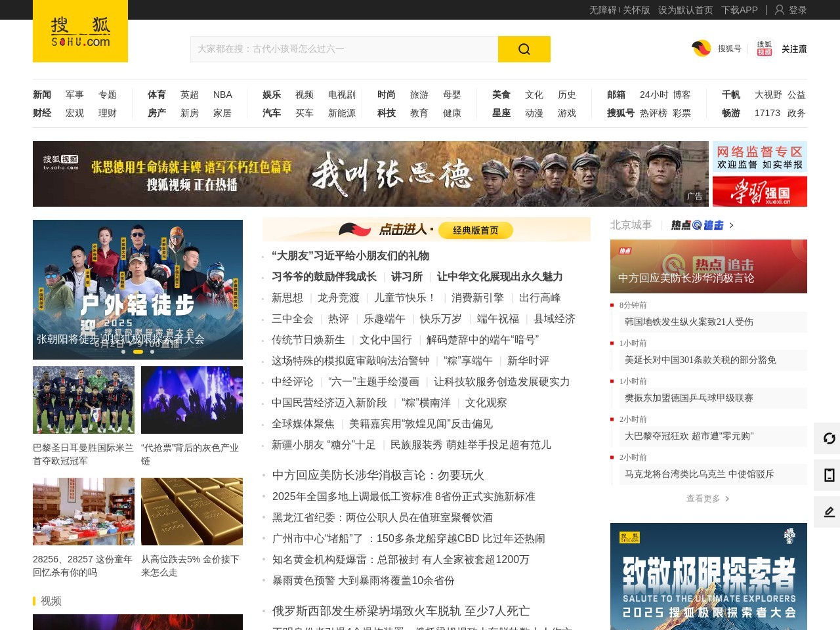Click 下载APP link

(740, 10)
